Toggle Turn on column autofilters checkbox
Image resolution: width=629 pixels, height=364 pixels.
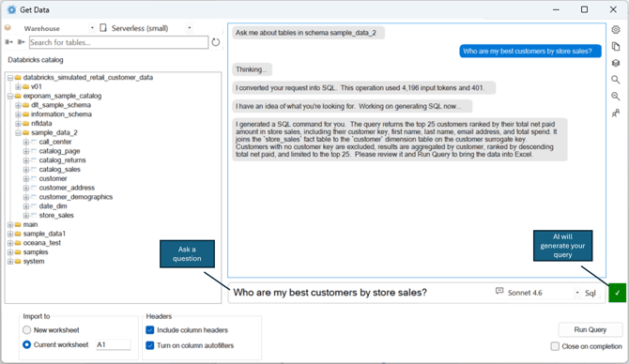pos(150,345)
